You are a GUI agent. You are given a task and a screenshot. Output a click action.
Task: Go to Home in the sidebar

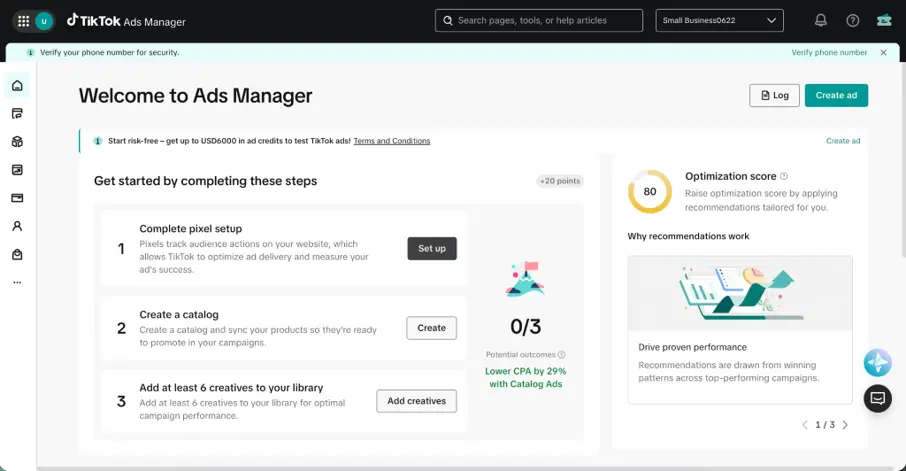click(17, 86)
